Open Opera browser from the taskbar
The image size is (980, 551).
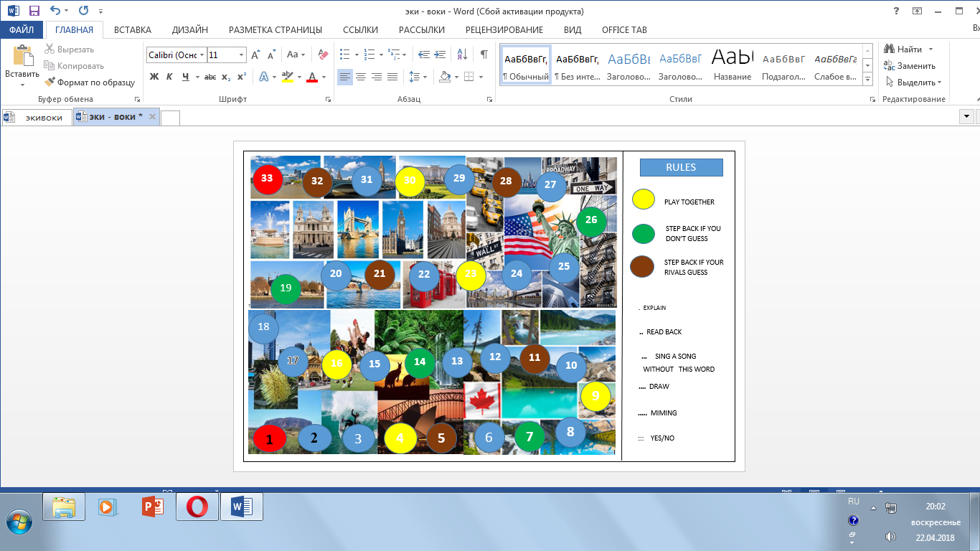point(197,507)
